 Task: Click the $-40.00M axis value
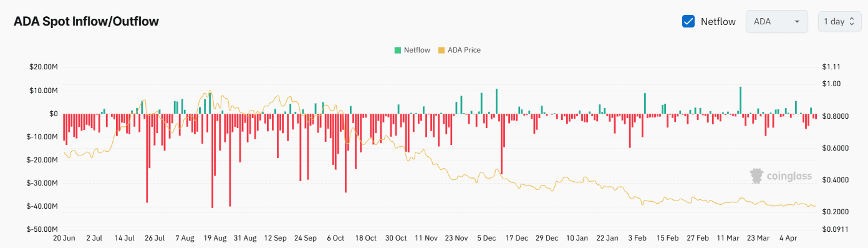41,206
